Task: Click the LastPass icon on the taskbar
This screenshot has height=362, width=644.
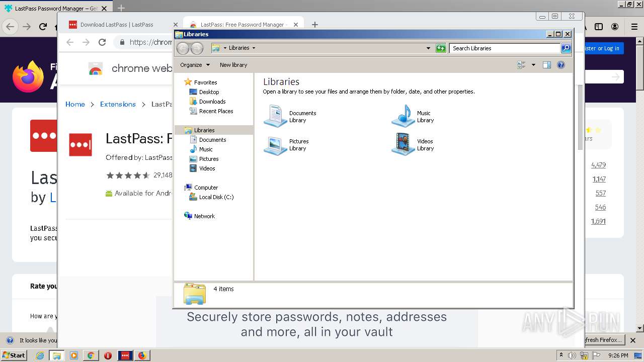Action: tap(125, 355)
